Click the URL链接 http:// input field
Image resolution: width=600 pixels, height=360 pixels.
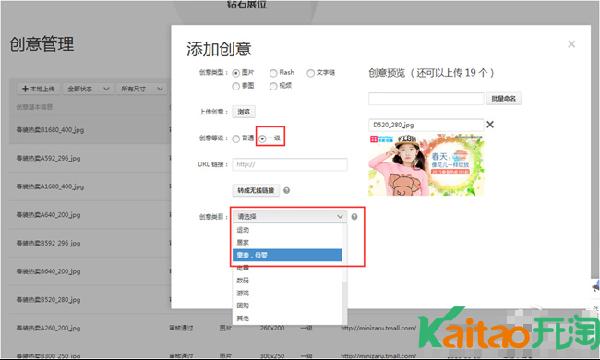pyautogui.click(x=290, y=164)
